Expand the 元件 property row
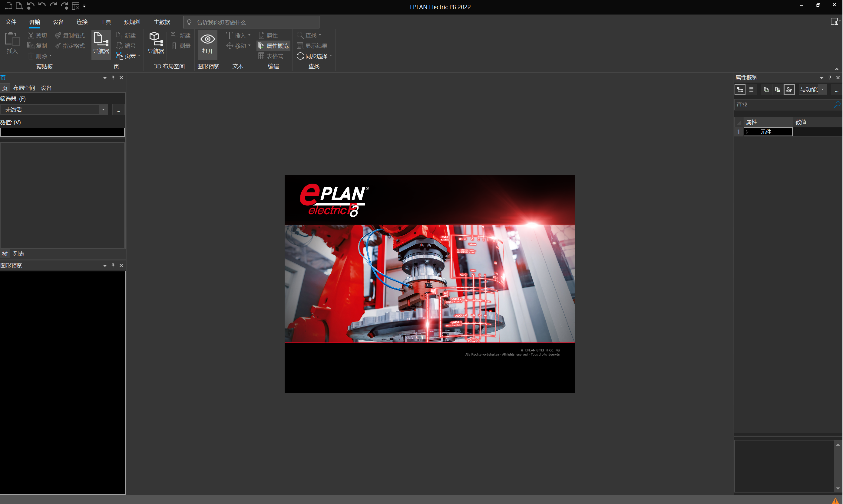 (748, 132)
